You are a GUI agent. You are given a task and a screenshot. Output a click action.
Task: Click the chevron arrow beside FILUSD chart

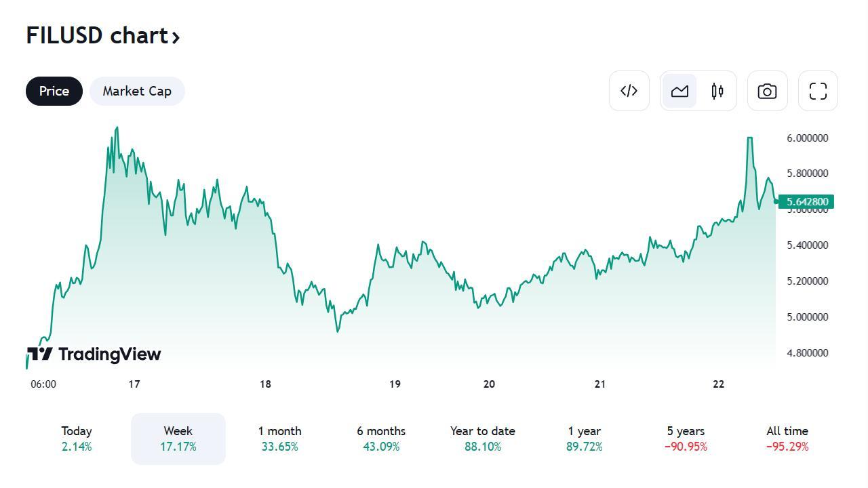[176, 37]
